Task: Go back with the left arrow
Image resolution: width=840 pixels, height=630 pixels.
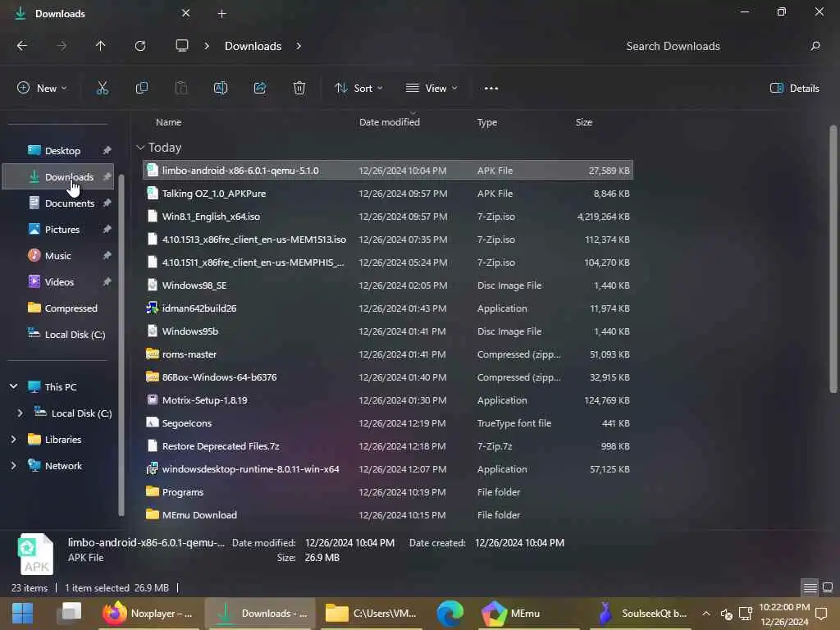Action: click(x=22, y=46)
